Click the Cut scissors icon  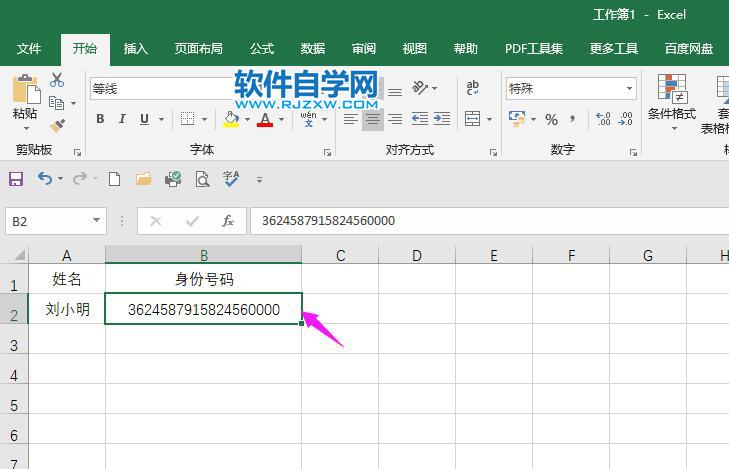[57, 80]
